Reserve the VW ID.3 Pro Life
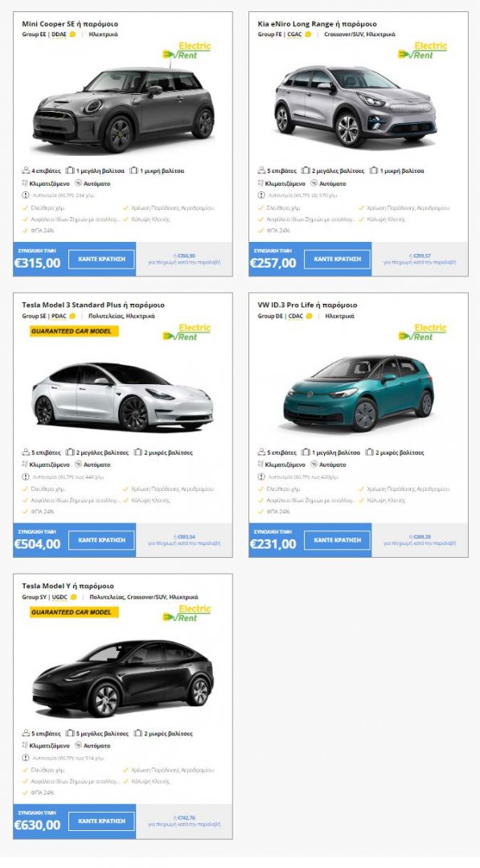Screen dimensions: 480x868 (x=337, y=540)
